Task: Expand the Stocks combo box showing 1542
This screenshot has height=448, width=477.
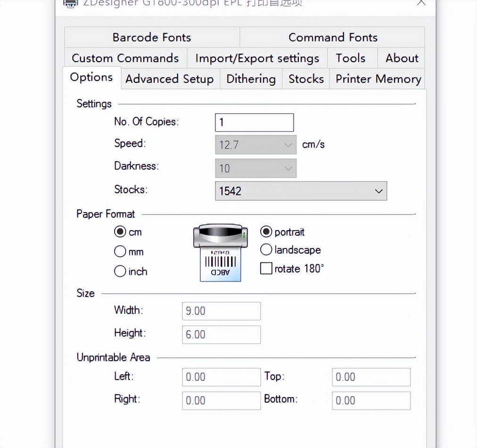Action: click(301, 191)
